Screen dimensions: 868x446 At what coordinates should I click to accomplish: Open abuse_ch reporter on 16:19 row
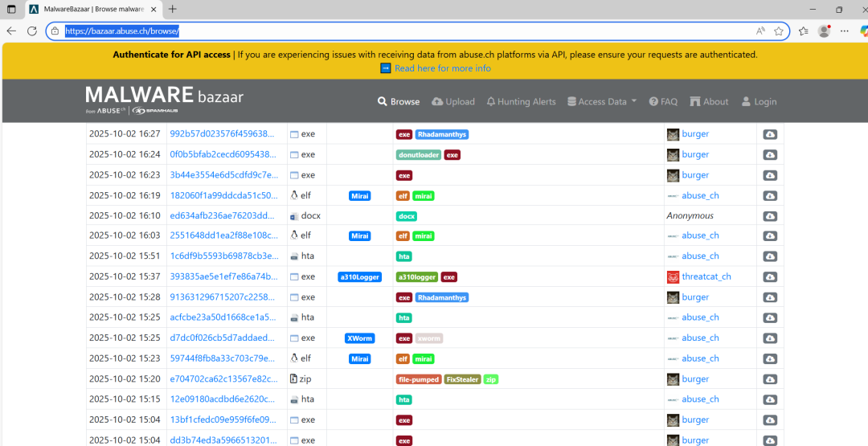(x=700, y=195)
